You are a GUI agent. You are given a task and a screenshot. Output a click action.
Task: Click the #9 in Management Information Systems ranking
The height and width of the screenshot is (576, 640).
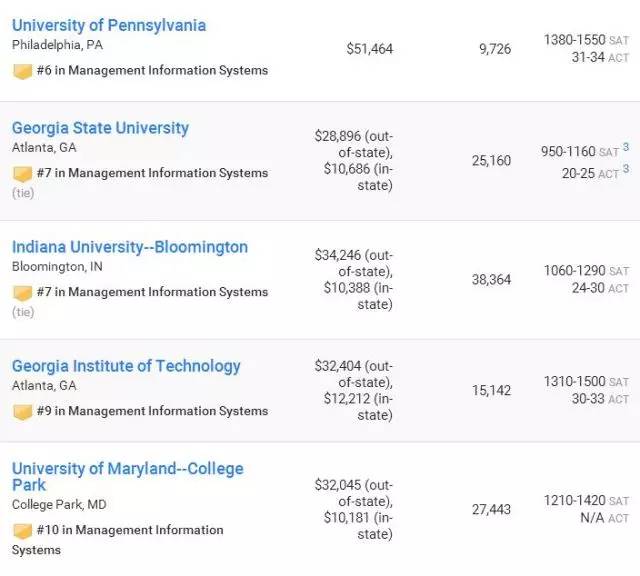coord(161,411)
